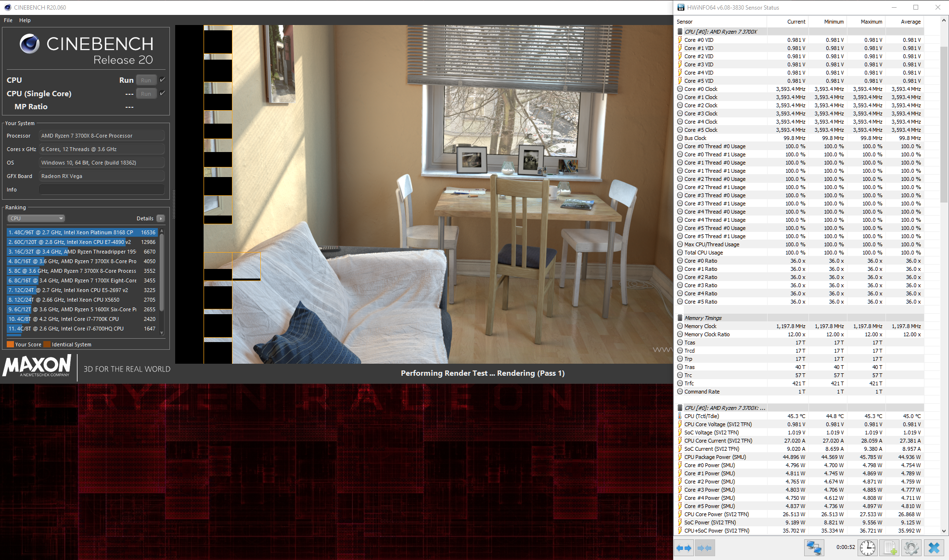The width and height of the screenshot is (949, 560).
Task: Toggle the CPU (Single Core) checkbox
Action: coord(163,93)
